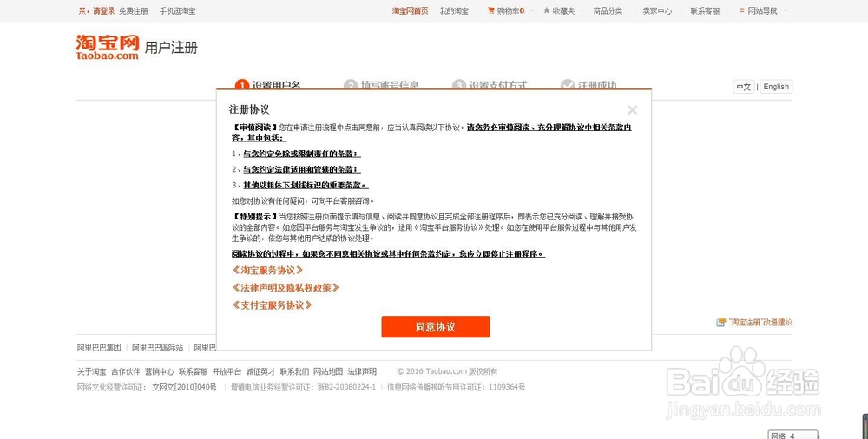Click © 2016 Taobao.com 版权所有 text
This screenshot has width=868, height=439.
[447, 371]
